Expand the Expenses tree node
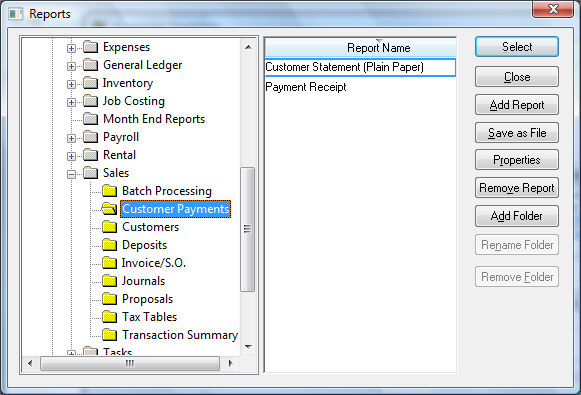 (72, 48)
